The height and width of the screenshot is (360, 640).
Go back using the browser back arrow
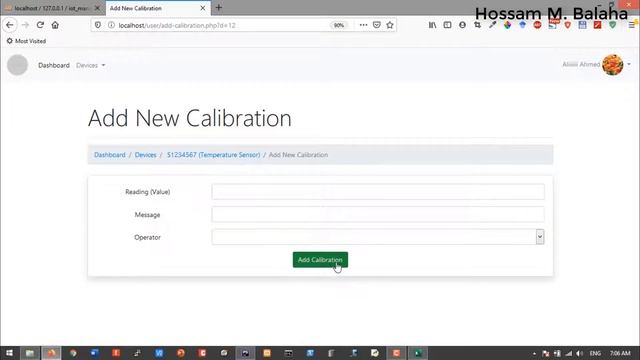coord(10,25)
